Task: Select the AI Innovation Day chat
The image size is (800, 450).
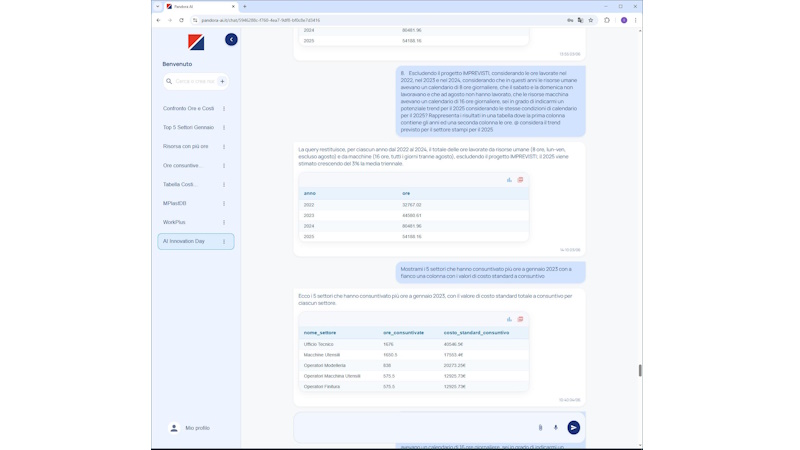Action: [196, 241]
